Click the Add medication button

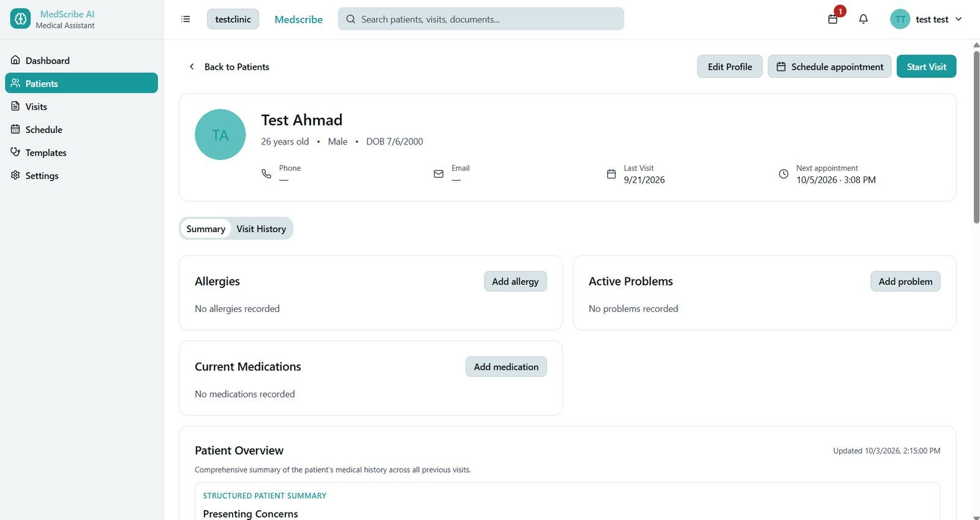click(x=506, y=367)
